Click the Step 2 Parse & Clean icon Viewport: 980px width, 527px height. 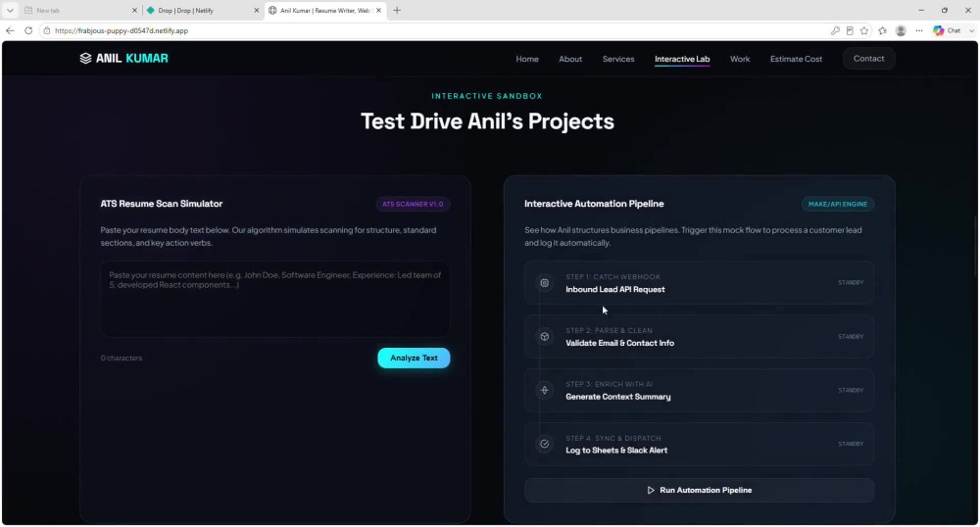coord(544,337)
